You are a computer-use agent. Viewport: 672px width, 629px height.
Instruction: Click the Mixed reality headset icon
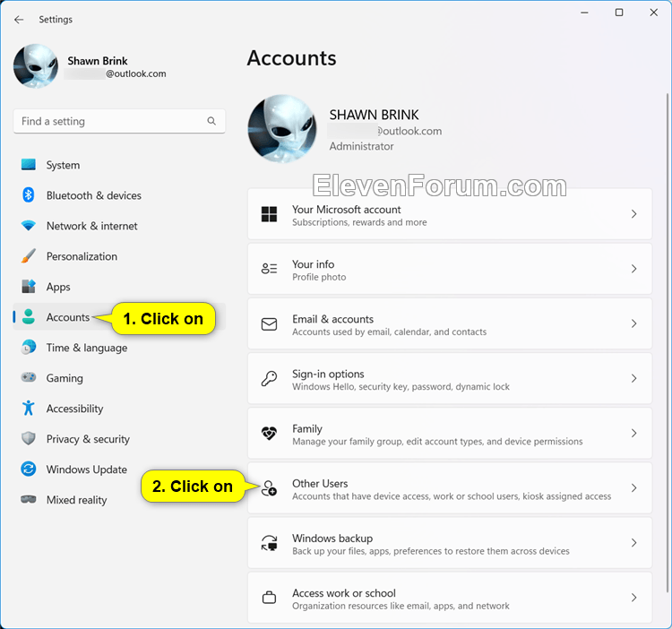(x=29, y=499)
